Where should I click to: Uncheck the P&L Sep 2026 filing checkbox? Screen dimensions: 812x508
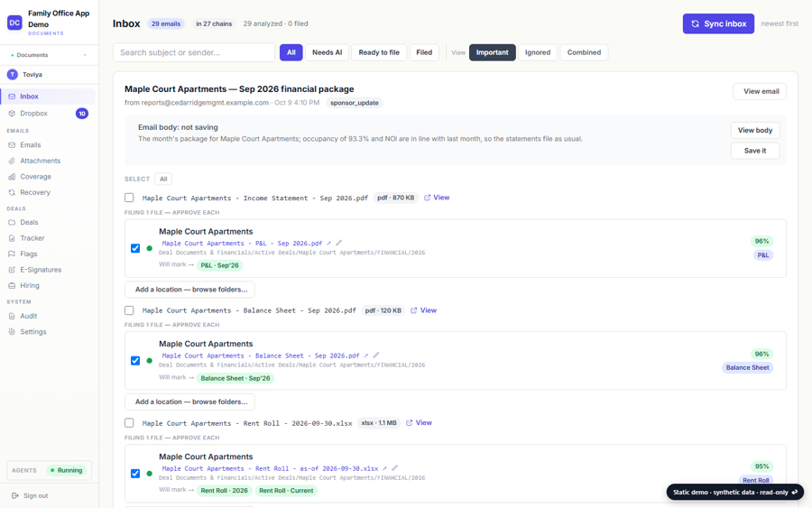coord(135,248)
